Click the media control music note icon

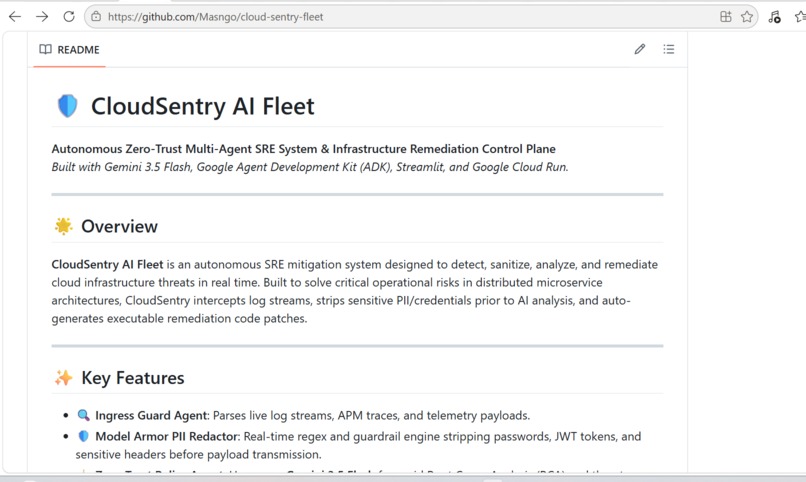(775, 17)
